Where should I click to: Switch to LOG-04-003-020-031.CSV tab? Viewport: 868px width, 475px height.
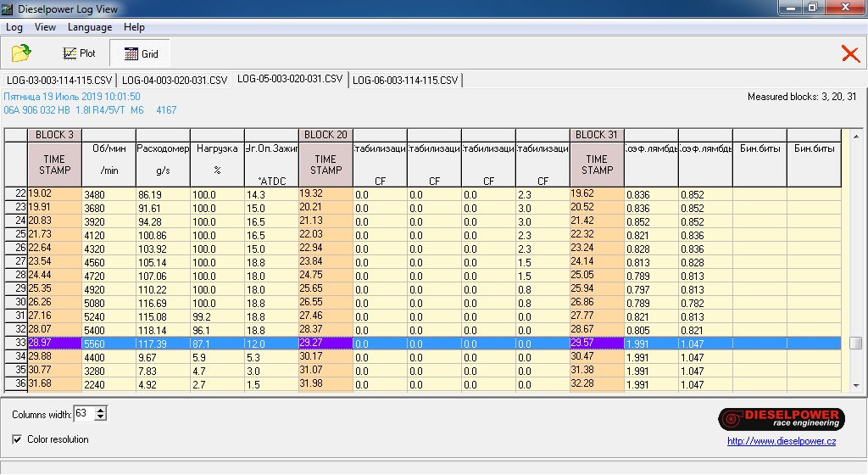pyautogui.click(x=175, y=81)
